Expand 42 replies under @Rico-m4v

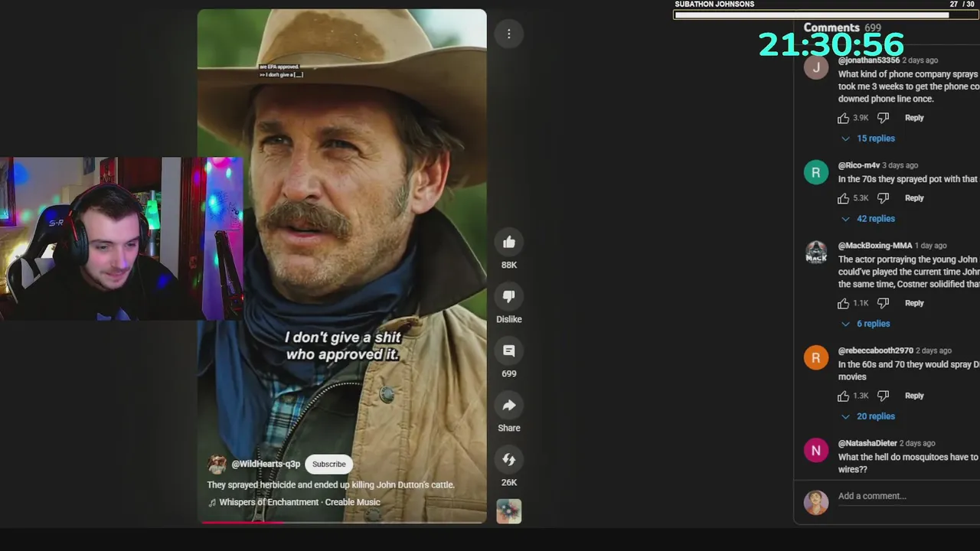point(868,219)
